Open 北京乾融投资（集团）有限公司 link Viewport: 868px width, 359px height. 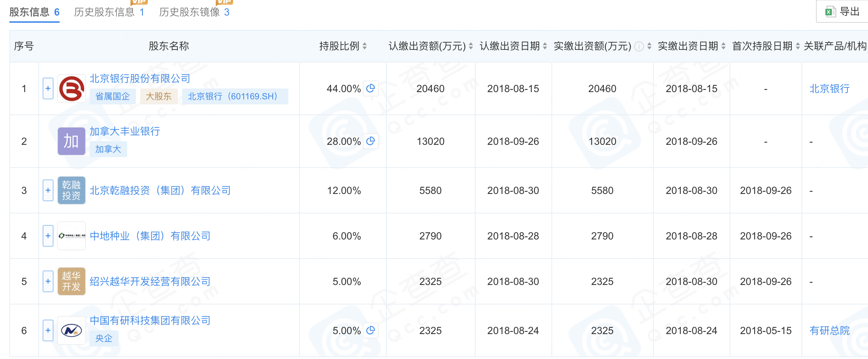(x=160, y=190)
